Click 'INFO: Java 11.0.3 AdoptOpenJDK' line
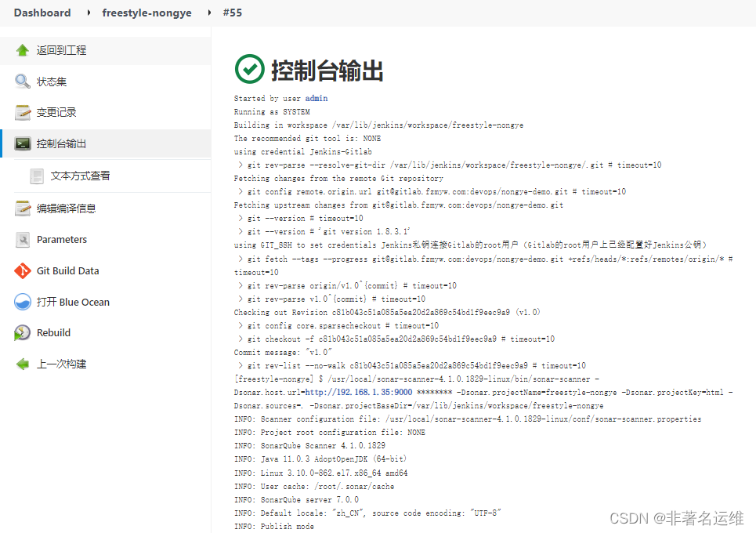This screenshot has width=756, height=533. click(320, 459)
